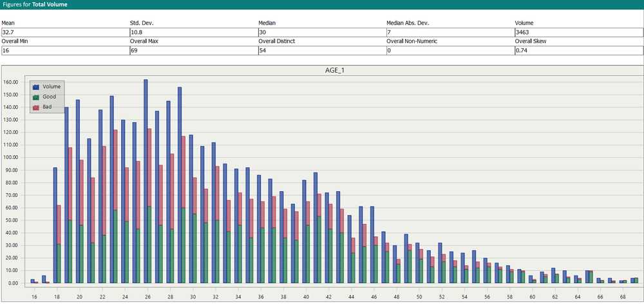The height and width of the screenshot is (305, 644).
Task: Select the Overall Min value 16
Action: [65, 50]
